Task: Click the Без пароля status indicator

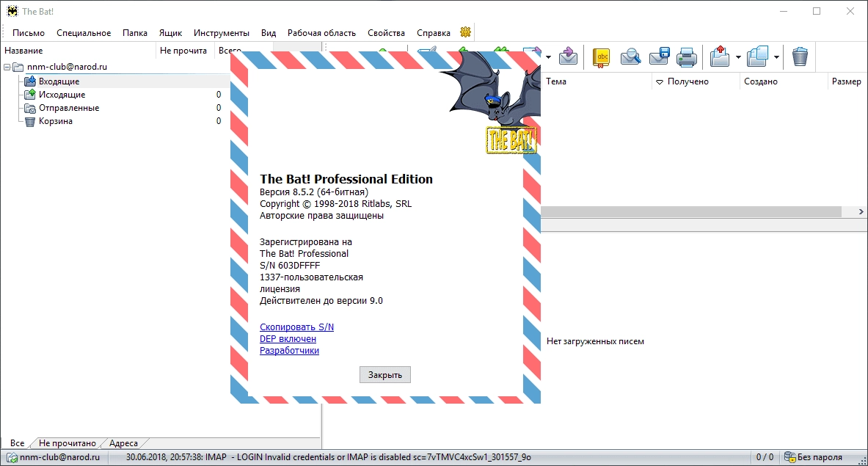Action: pos(820,457)
